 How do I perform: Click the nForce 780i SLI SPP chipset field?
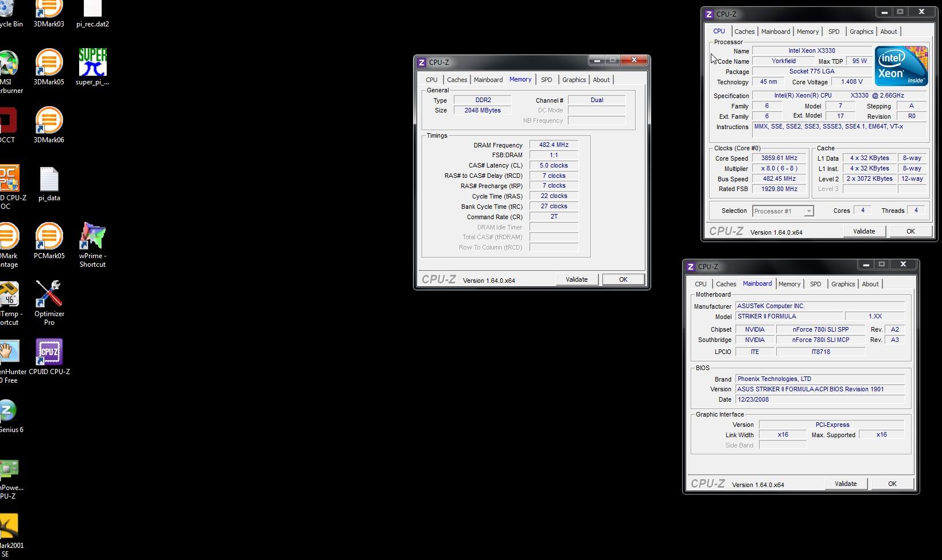tap(820, 329)
